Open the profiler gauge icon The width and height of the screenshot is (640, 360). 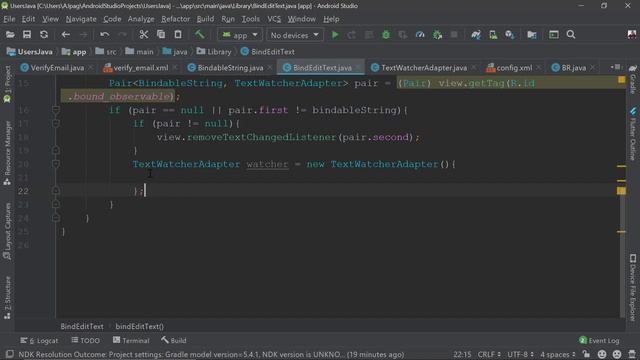click(420, 35)
